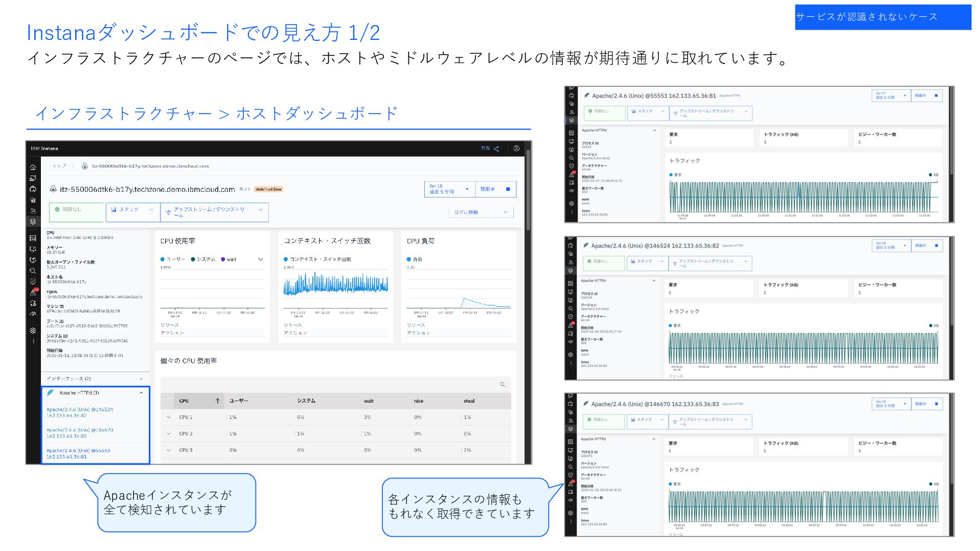This screenshot has width=980, height=551.
Task: Click the host dashboard vertical scrollbar
Action: click(x=528, y=190)
